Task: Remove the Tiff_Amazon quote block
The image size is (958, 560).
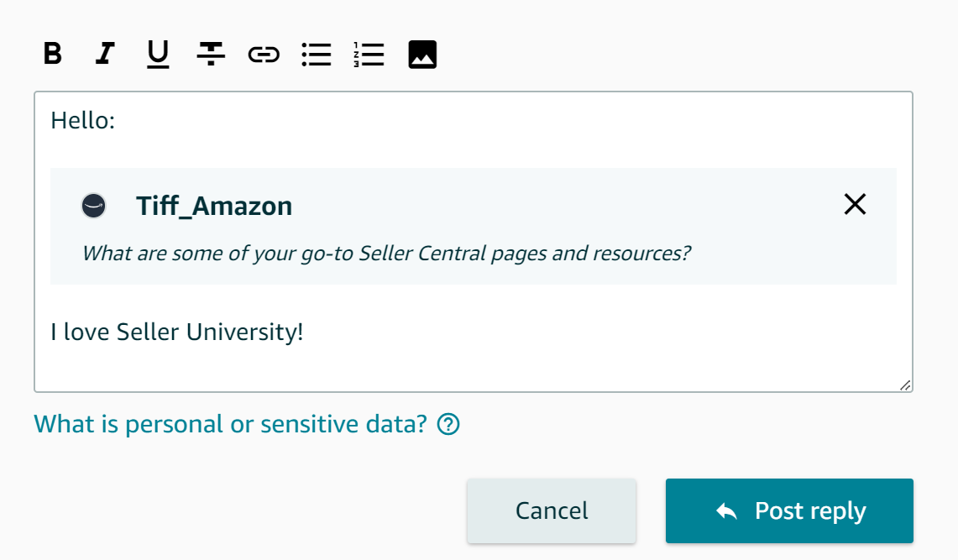Action: pos(855,204)
